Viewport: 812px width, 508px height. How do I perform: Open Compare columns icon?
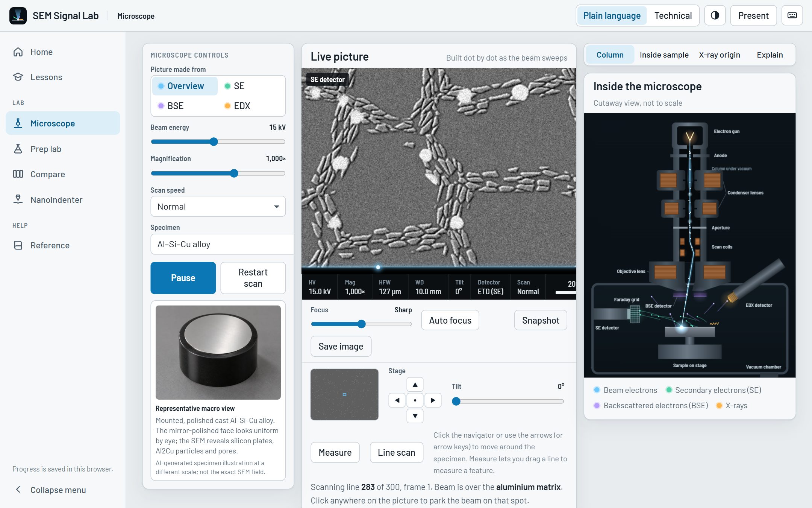(x=18, y=174)
